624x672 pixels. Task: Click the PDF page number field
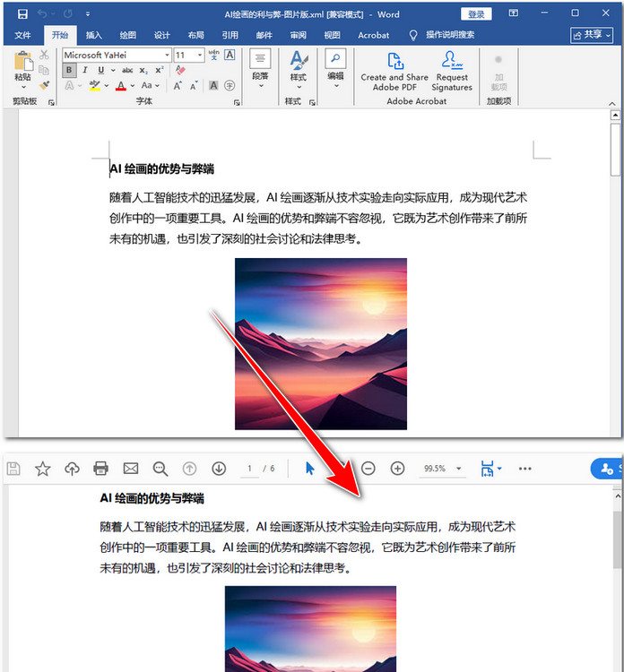coord(249,469)
